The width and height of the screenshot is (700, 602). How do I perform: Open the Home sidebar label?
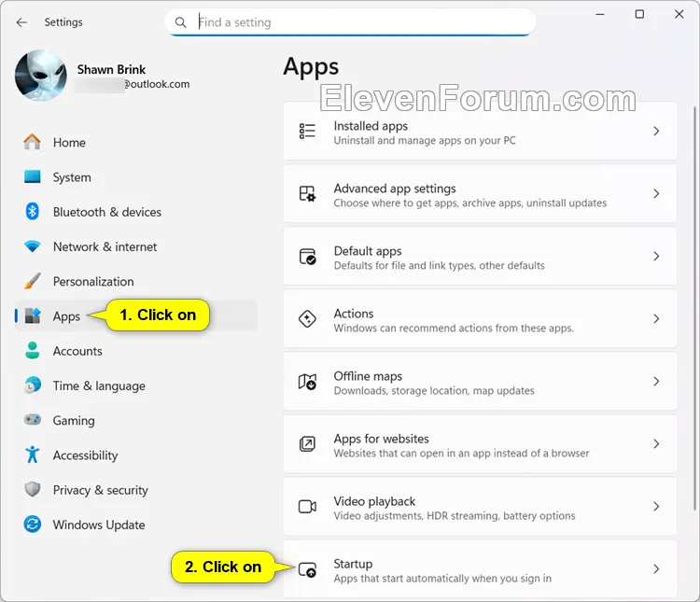(69, 143)
